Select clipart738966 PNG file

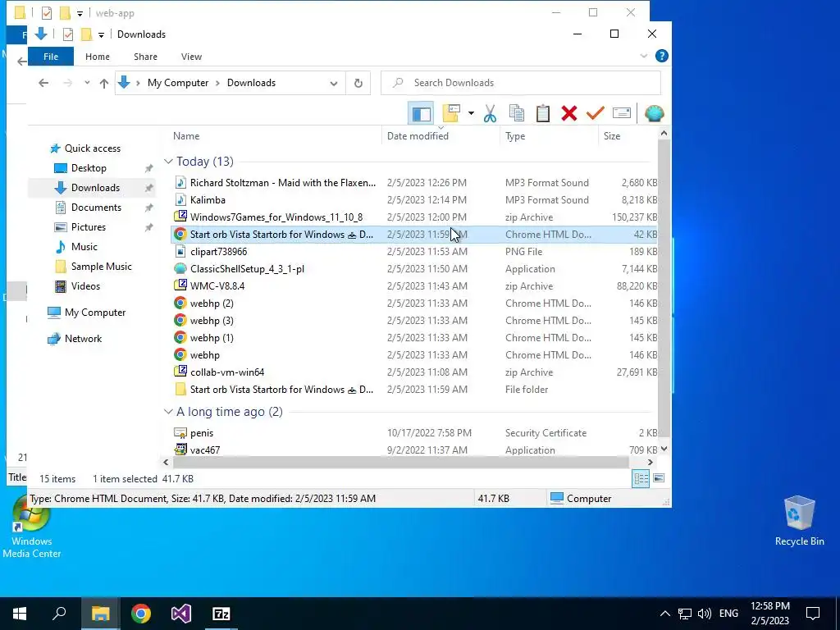(x=414, y=252)
